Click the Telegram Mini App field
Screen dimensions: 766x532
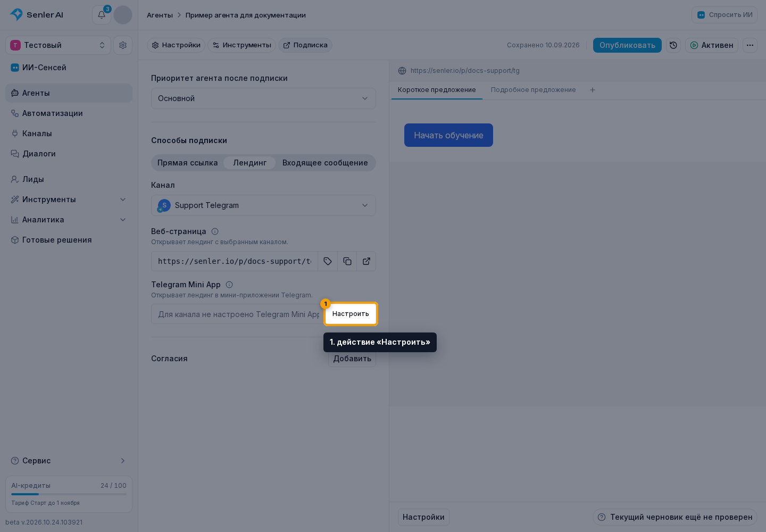pyautogui.click(x=238, y=314)
